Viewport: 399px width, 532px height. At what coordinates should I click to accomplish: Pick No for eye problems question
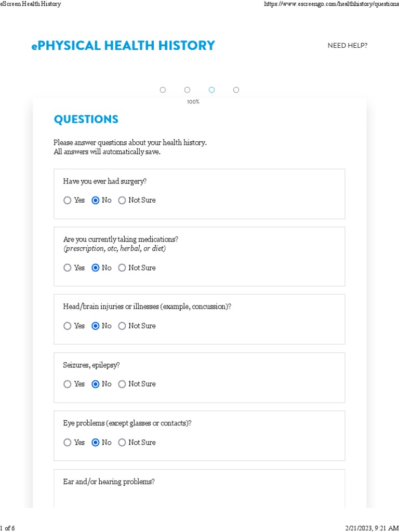pyautogui.click(x=95, y=443)
